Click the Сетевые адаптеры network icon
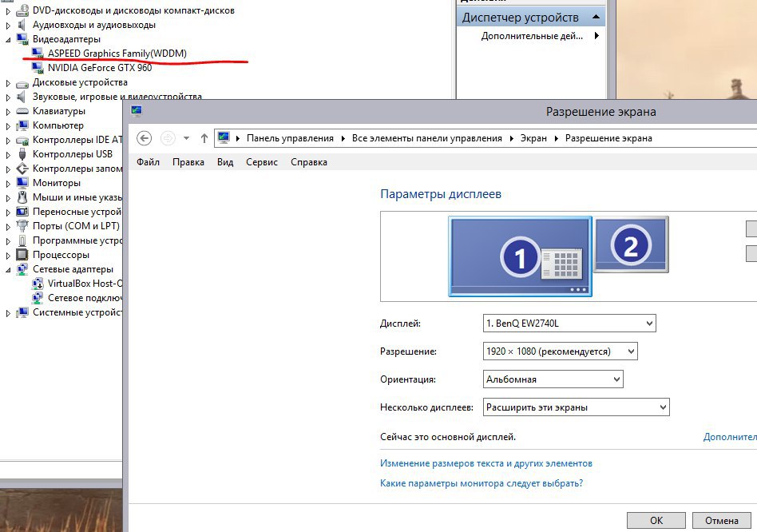Image resolution: width=757 pixels, height=532 pixels. click(22, 269)
